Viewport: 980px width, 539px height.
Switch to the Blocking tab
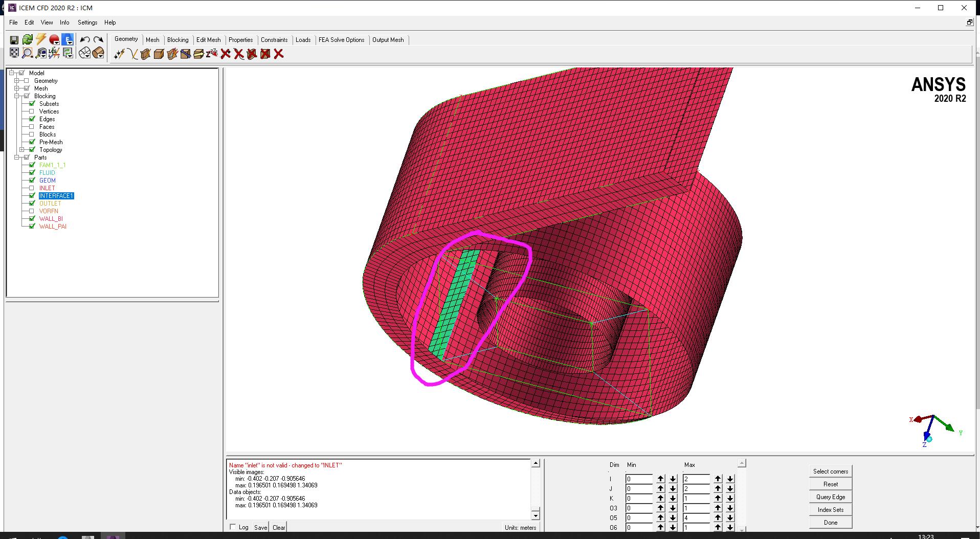click(177, 40)
